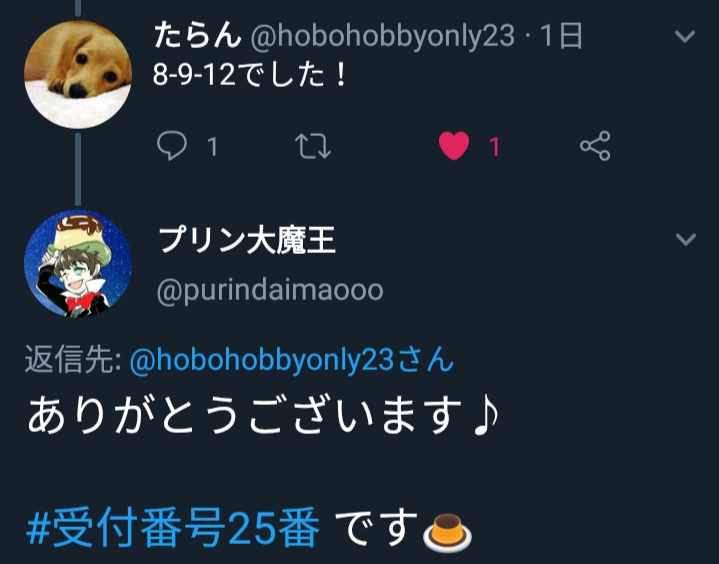Open share options for たらん's tweet
The width and height of the screenshot is (719, 564).
pos(595,146)
